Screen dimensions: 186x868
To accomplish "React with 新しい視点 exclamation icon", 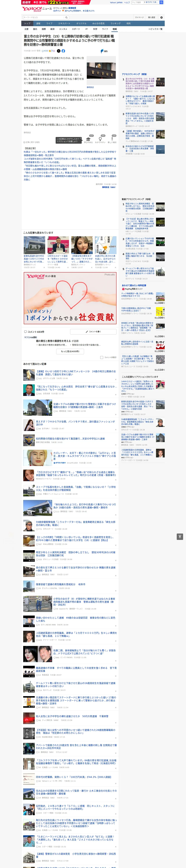I will point(112,139).
